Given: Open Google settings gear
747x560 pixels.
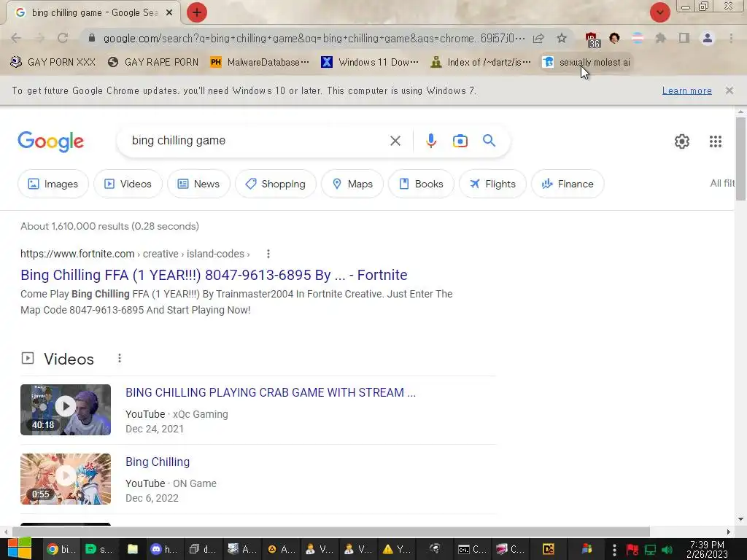Looking at the screenshot, I should [x=682, y=141].
